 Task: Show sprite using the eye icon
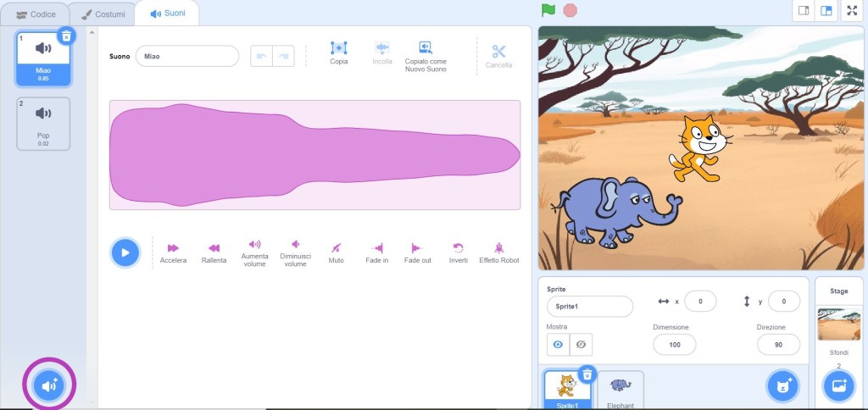558,345
